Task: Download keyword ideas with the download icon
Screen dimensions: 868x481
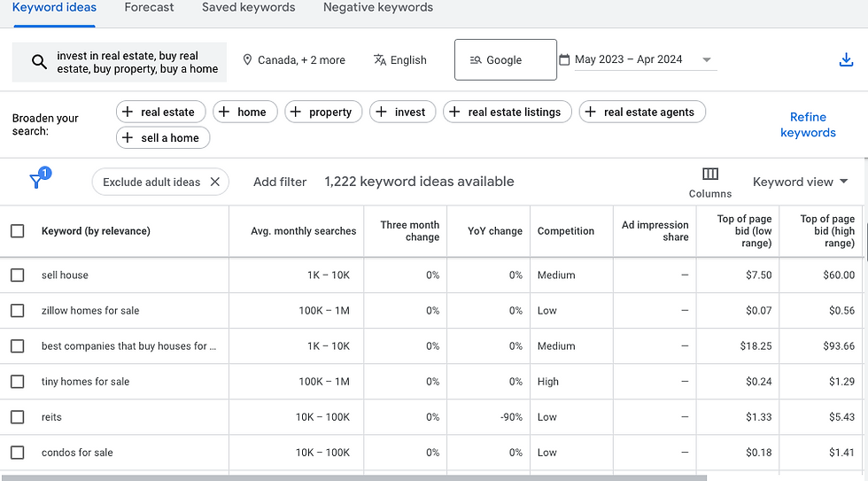Action: click(x=846, y=59)
